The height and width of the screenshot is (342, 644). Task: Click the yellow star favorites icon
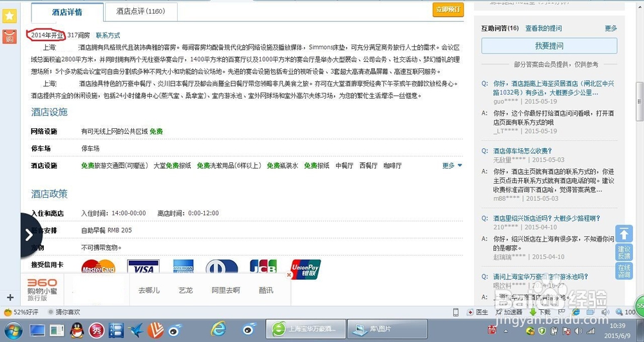click(10, 15)
